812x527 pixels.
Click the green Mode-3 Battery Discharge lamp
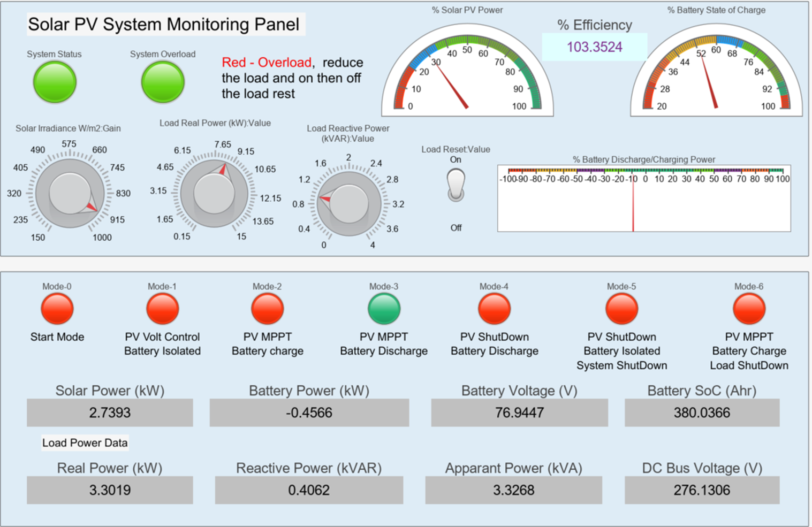(x=384, y=309)
